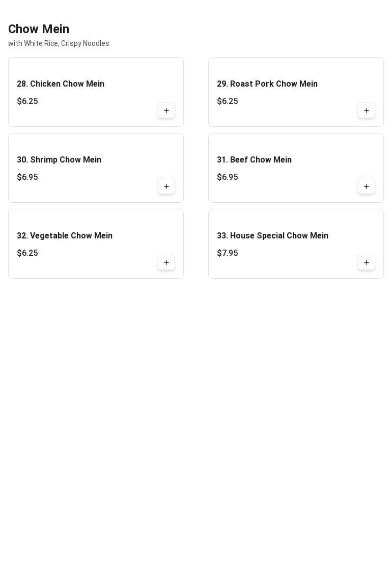Add Shrimp Chow Mein using plus button
This screenshot has height=564, width=392.
pos(166,186)
